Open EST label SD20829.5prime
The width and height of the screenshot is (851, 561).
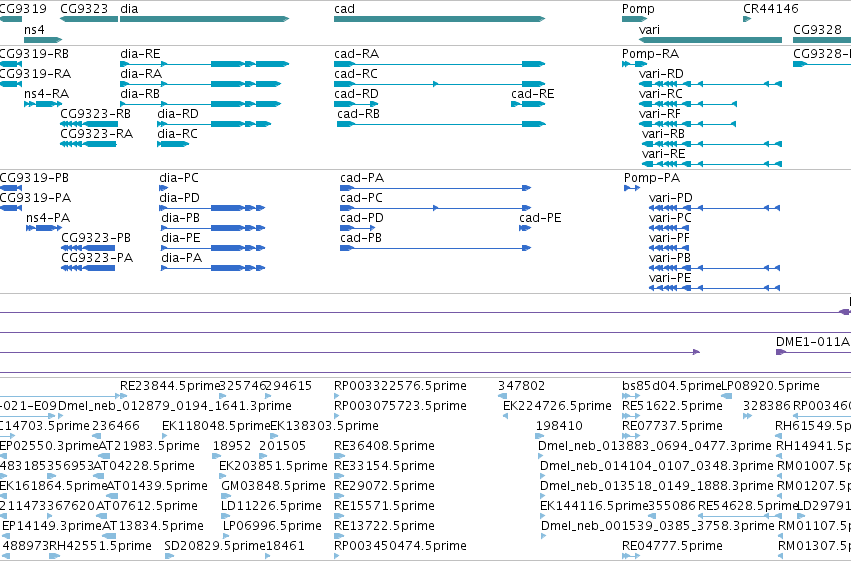(215, 546)
